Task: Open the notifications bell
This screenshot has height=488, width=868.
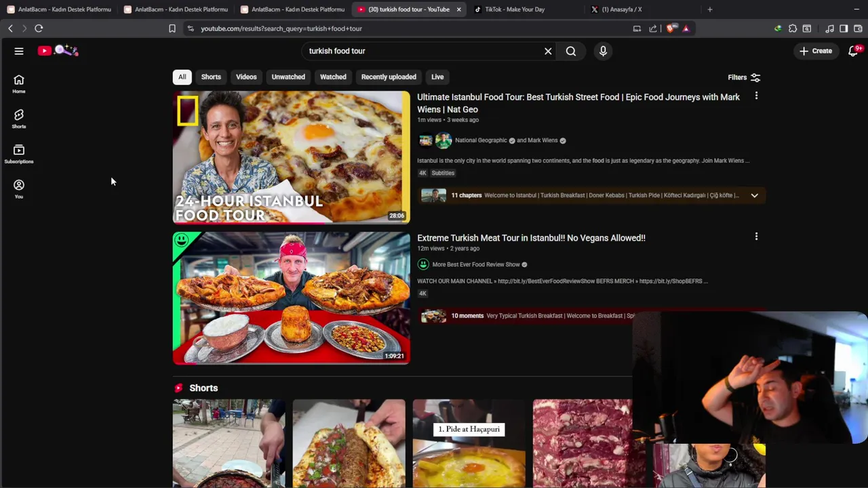Action: point(853,51)
